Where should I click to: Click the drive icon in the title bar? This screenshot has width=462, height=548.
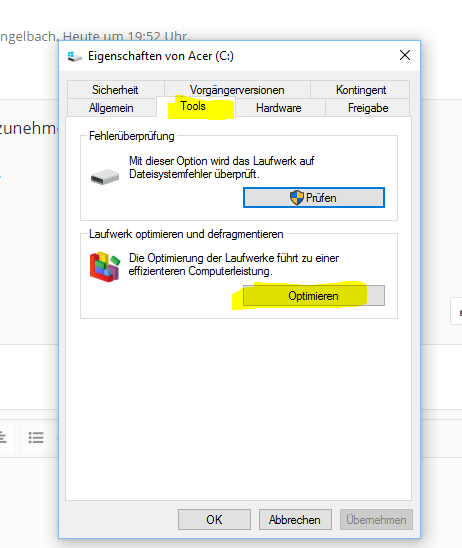74,56
